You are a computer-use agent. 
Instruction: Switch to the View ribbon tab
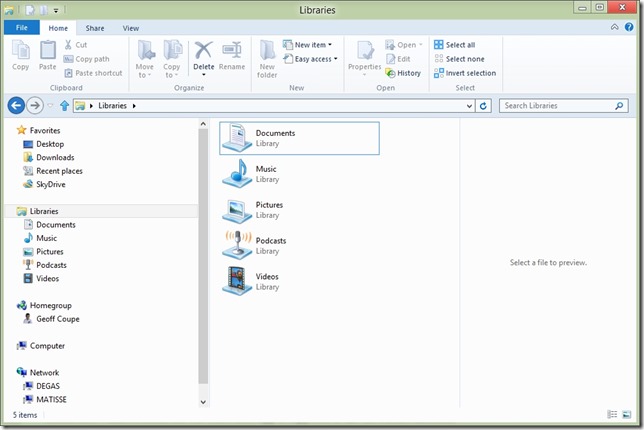(x=131, y=28)
